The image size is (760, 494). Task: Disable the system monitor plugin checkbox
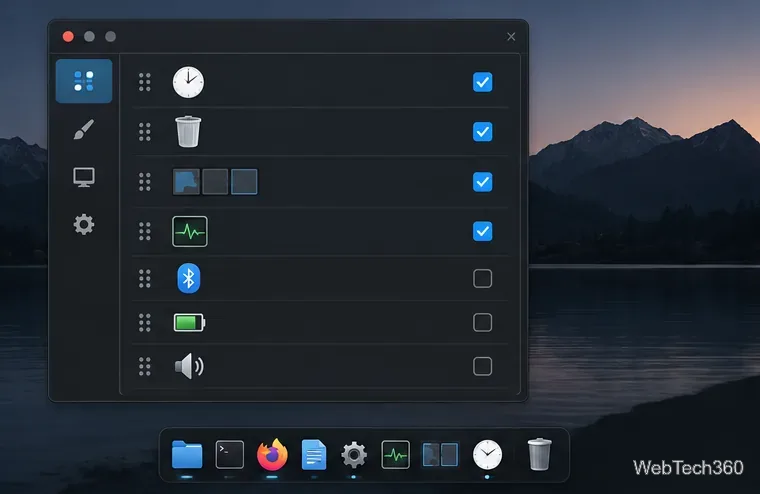(x=482, y=231)
